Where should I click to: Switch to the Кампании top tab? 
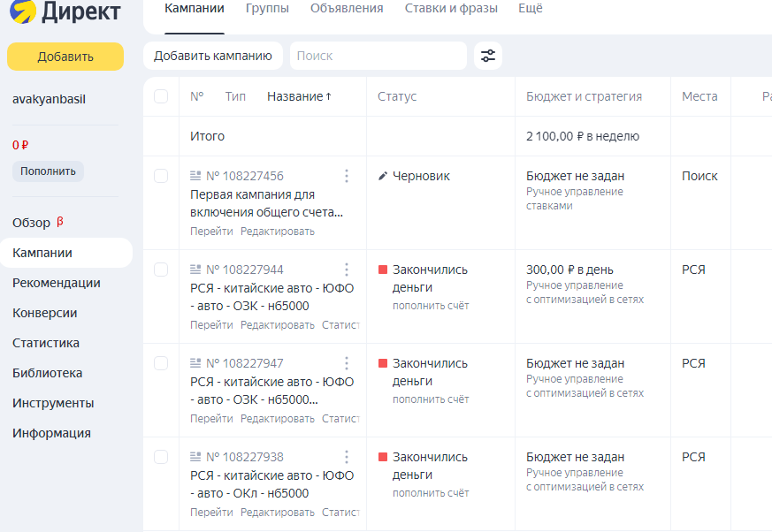pyautogui.click(x=195, y=8)
